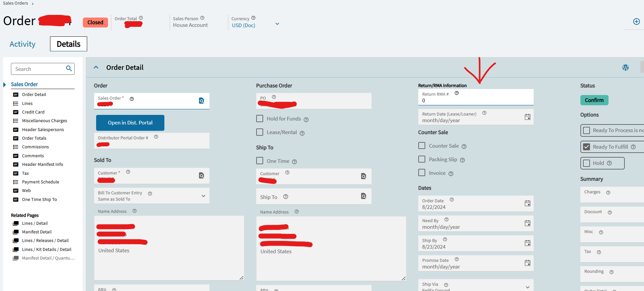
Task: Click help icon beside Counter Sale
Action: pyautogui.click(x=464, y=146)
